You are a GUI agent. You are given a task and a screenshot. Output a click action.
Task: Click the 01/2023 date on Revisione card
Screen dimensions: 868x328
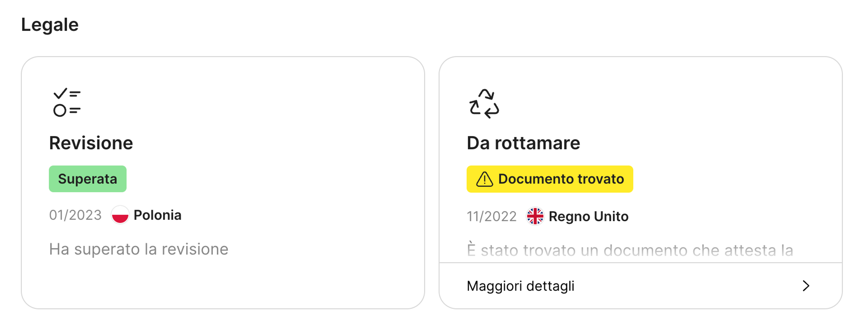(75, 215)
